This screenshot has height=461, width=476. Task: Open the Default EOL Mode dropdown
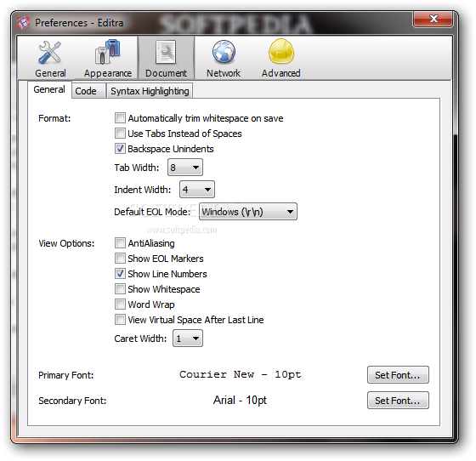[x=248, y=212]
